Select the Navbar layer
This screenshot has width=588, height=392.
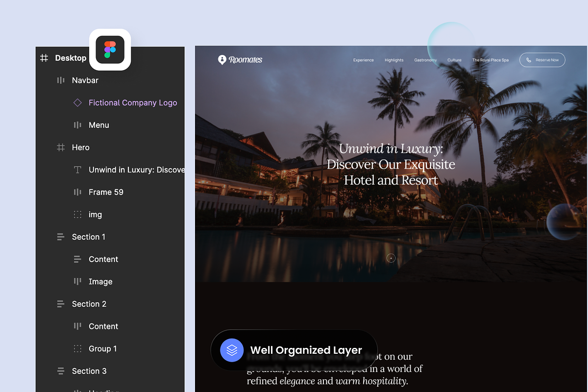pyautogui.click(x=85, y=80)
